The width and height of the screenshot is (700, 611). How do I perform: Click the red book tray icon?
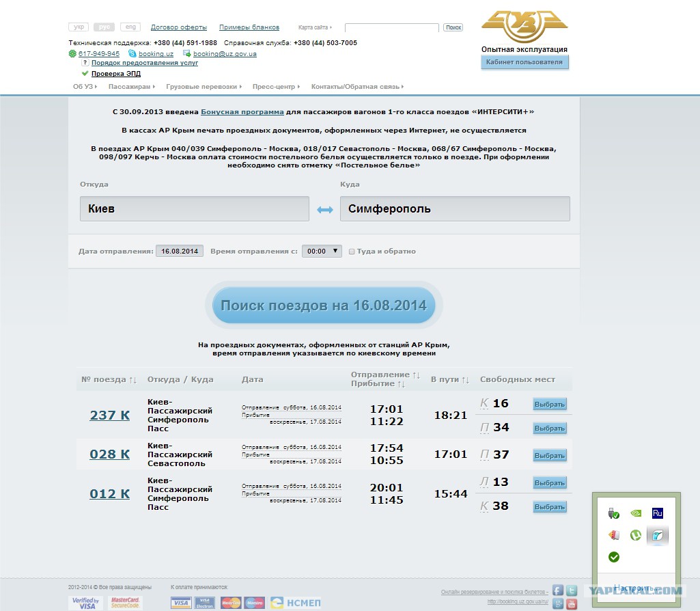click(x=614, y=534)
